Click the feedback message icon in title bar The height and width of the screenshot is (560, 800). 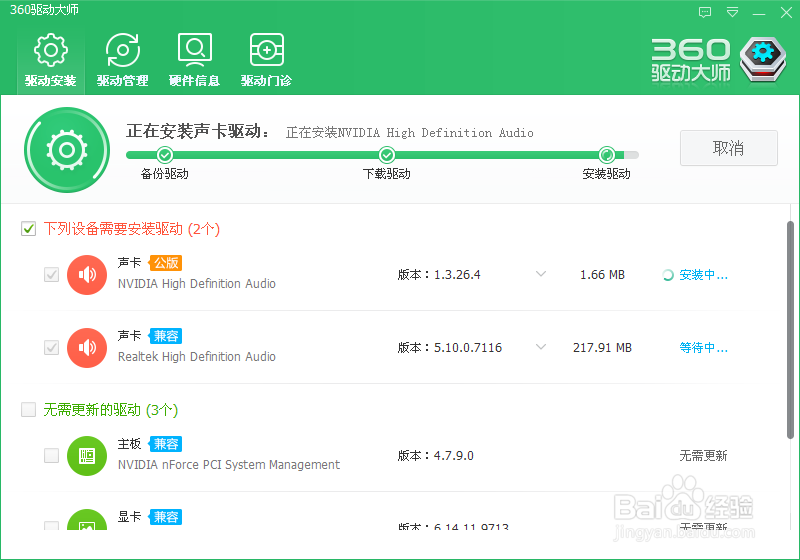705,12
